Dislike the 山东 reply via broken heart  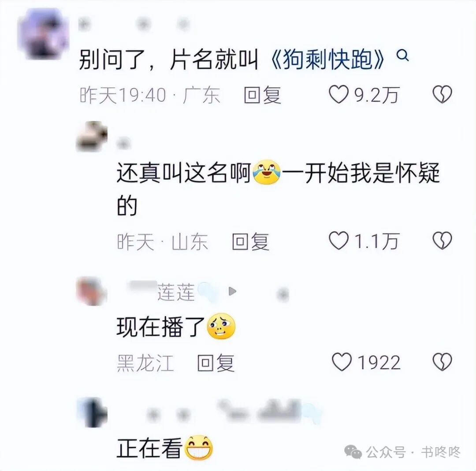[443, 241]
